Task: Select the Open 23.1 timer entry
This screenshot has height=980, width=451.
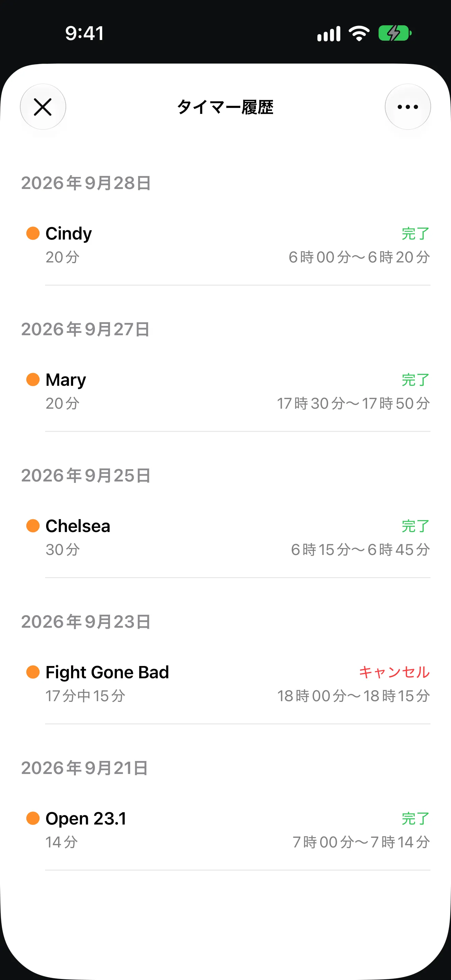Action: 225,830
